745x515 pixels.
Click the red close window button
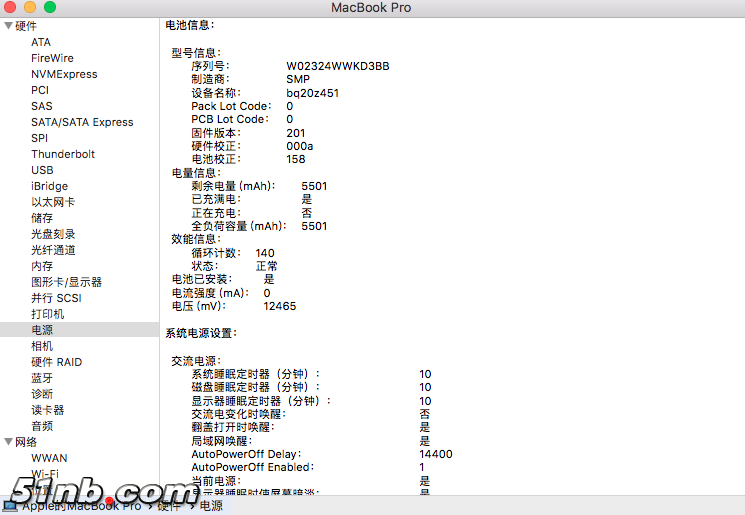pos(10,7)
